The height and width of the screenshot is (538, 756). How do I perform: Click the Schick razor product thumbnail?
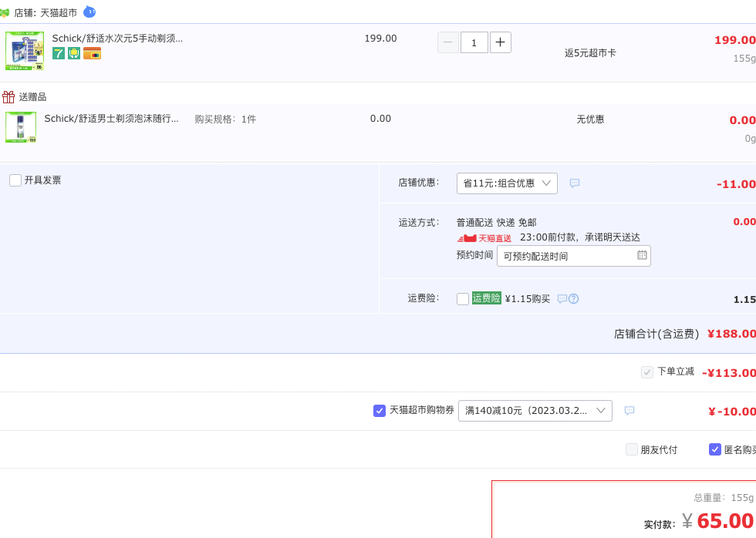(25, 51)
